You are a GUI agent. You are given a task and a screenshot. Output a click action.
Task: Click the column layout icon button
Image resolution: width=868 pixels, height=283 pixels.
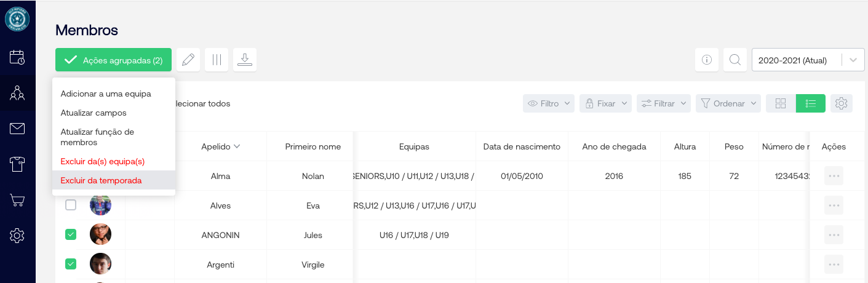(x=217, y=60)
